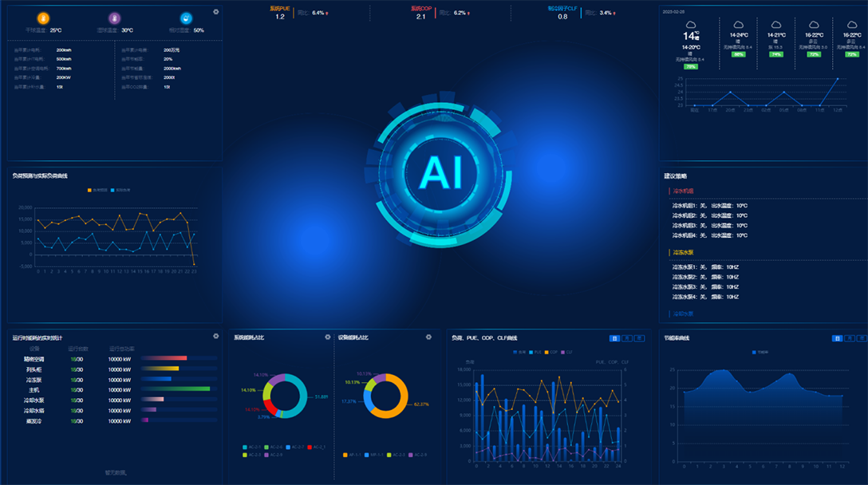The image size is (868, 485).
Task: Click the purple wet-bulb temperature icon
Action: coord(115,18)
